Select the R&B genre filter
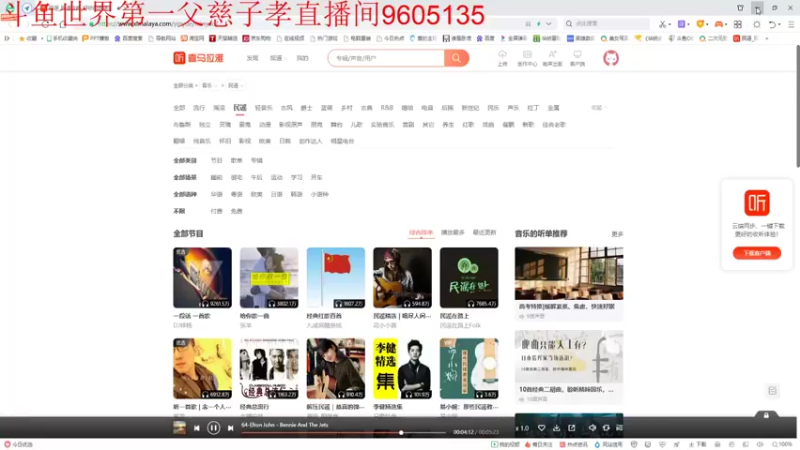800x450 pixels. (387, 108)
